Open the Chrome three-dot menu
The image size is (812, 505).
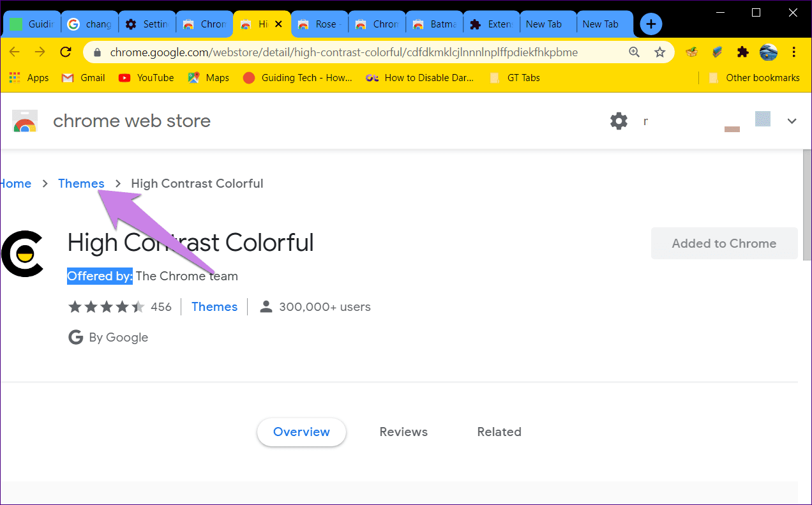pos(794,52)
